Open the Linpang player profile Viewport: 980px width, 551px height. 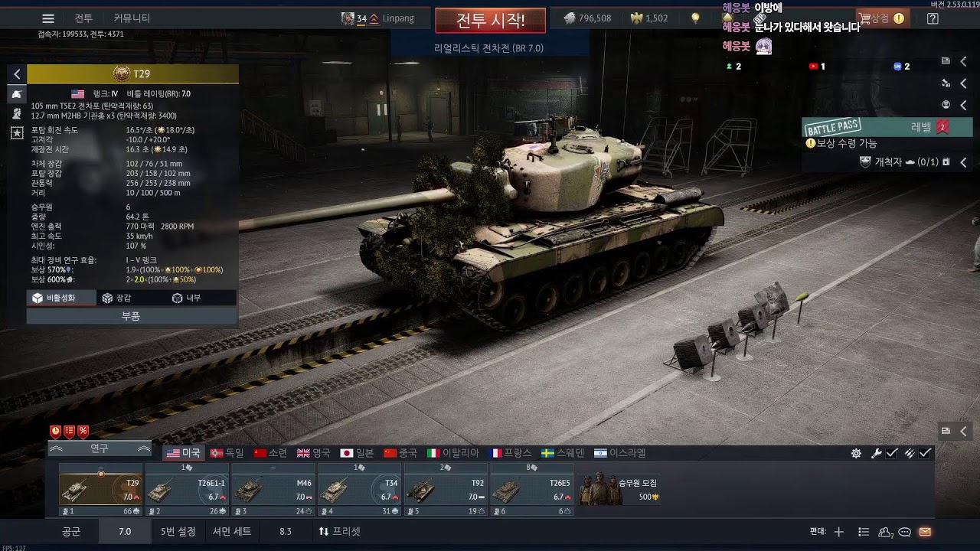378,18
